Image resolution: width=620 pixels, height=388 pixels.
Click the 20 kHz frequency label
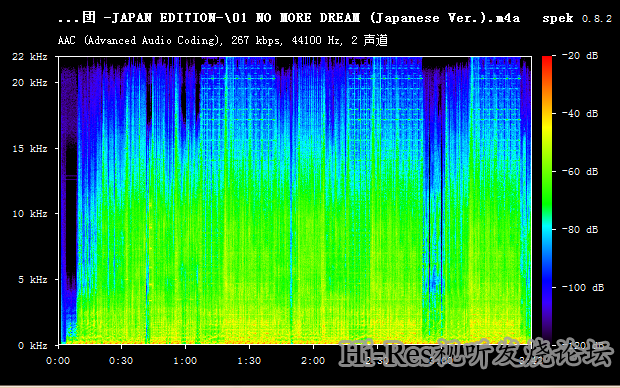pos(30,83)
